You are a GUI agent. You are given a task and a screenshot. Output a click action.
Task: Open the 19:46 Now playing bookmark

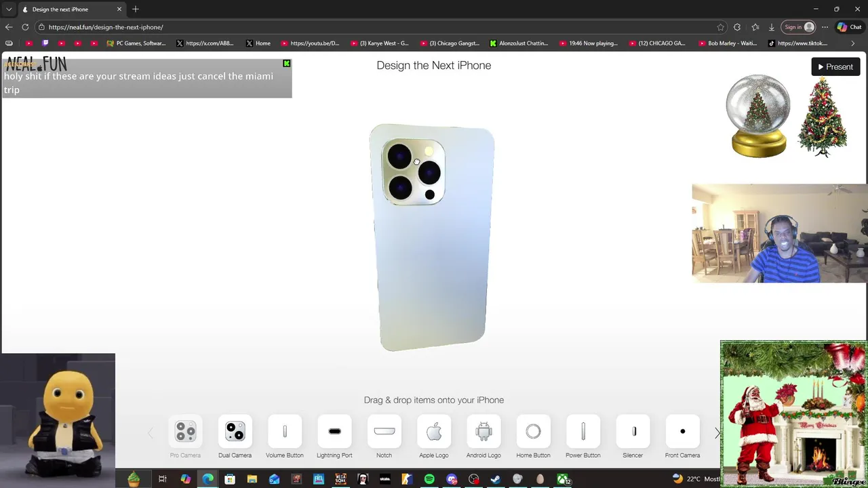(x=589, y=43)
